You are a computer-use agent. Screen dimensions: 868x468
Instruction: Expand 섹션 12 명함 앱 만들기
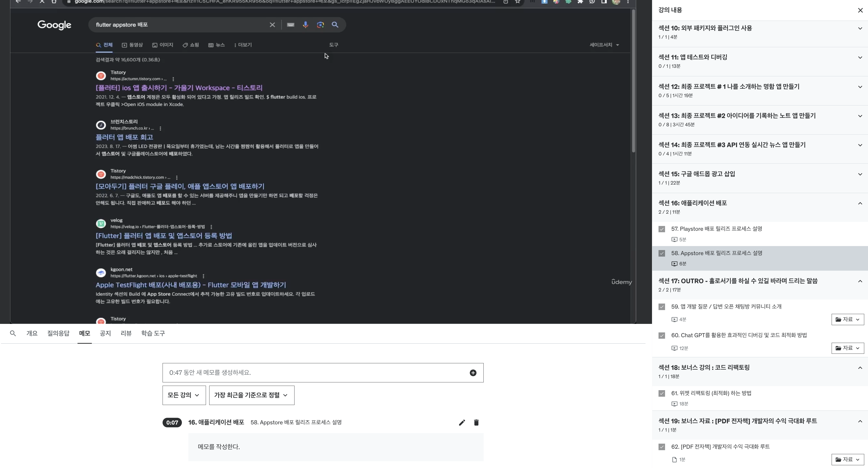760,91
